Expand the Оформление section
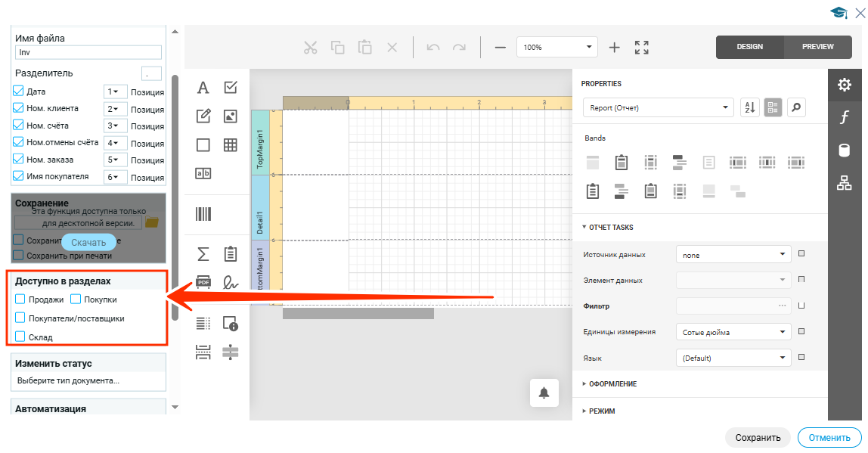Viewport: 868px width, 453px height. click(612, 384)
